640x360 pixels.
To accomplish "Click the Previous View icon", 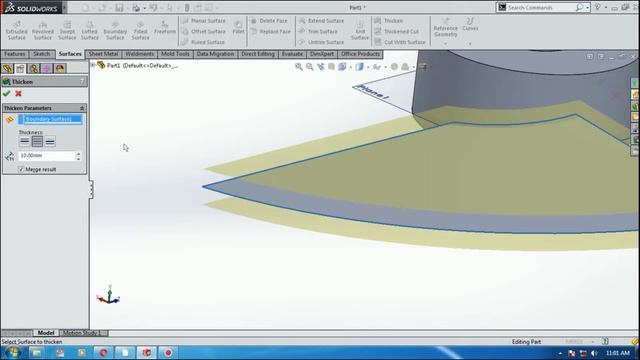I will click(320, 67).
